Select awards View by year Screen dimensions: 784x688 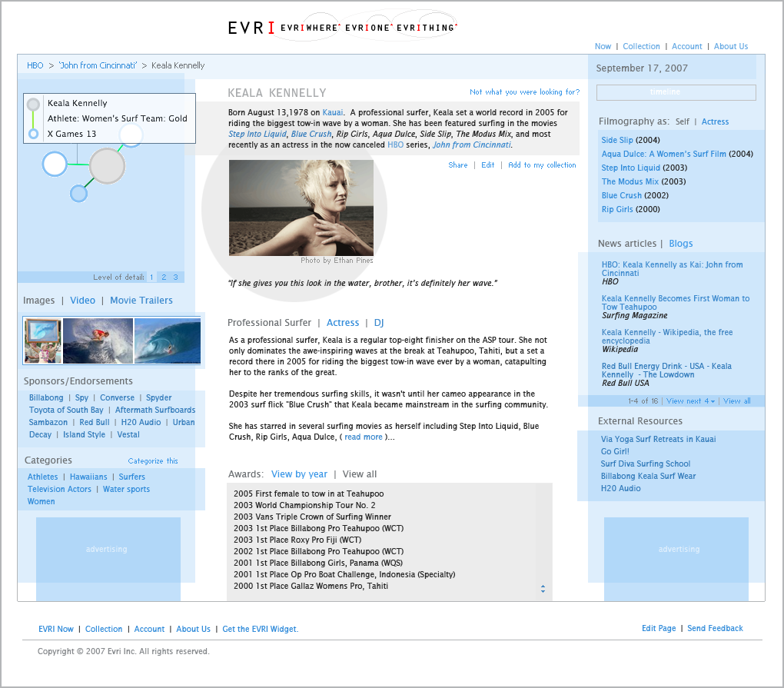299,474
